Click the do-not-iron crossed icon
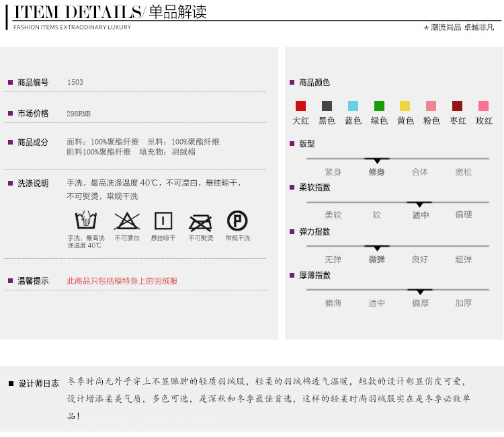Screen dimensions: 504x437 tap(200, 223)
